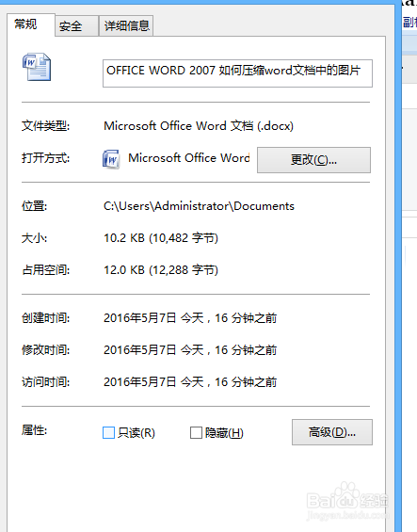Click the disk usage value 12.0 KB (12,288 字节)

(161, 270)
